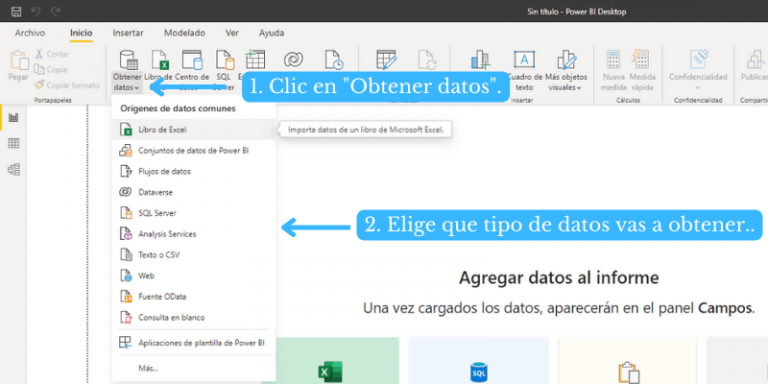The image size is (768, 384).
Task: Choose Web data source entry
Action: tap(194, 276)
